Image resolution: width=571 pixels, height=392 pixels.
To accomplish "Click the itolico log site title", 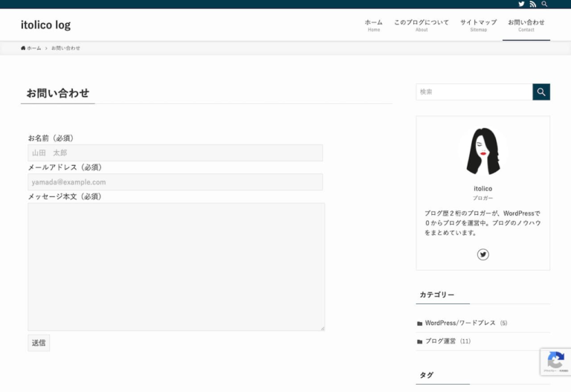I will tap(46, 25).
